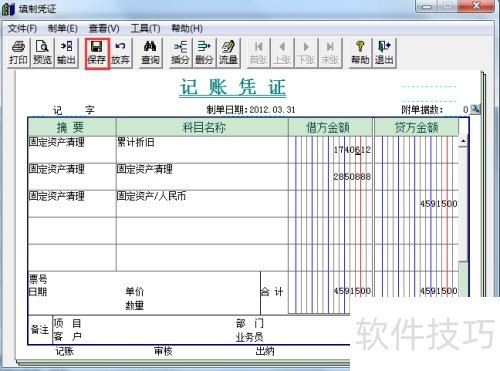This screenshot has width=500, height=371.
Task: Click the 记账凭证 title
Action: [233, 87]
